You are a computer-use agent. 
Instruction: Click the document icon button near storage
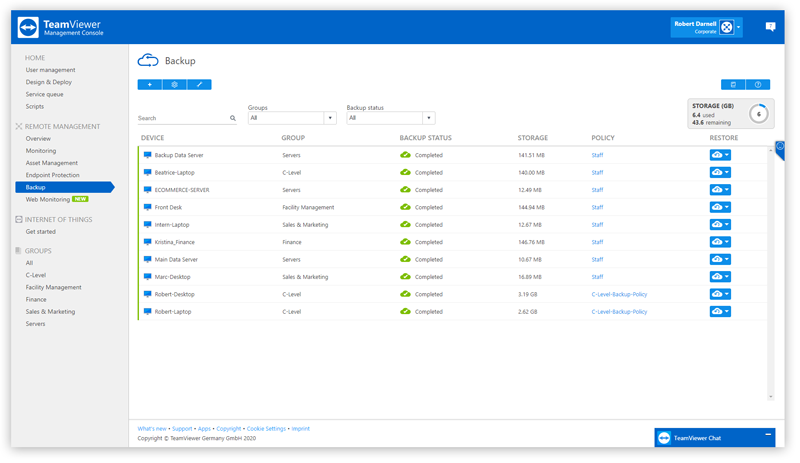(x=733, y=85)
